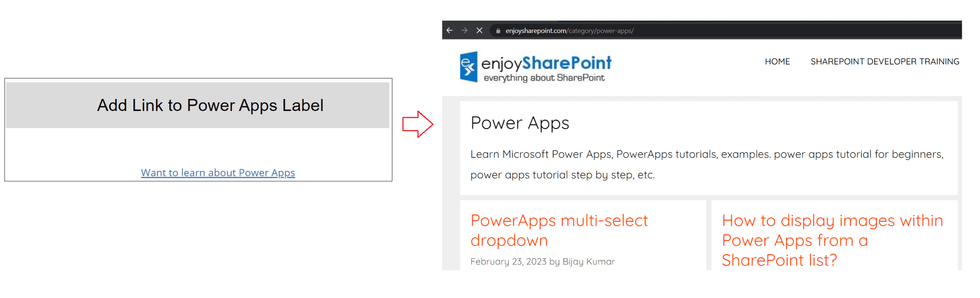980x298 pixels.
Task: Click the February 23, 2023 date text
Action: coord(508,261)
